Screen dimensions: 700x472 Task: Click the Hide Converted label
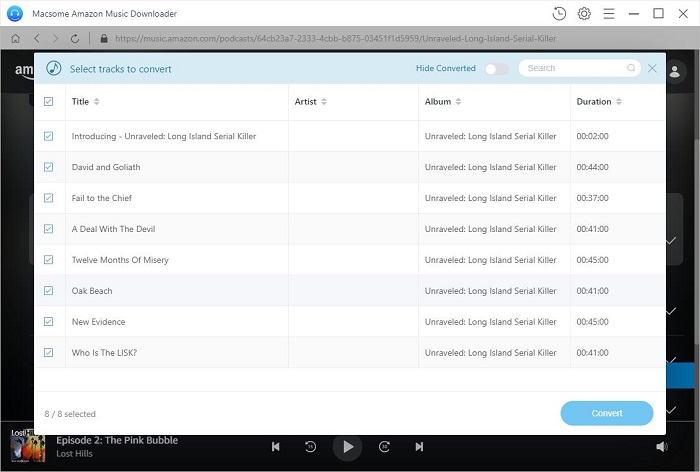446,68
